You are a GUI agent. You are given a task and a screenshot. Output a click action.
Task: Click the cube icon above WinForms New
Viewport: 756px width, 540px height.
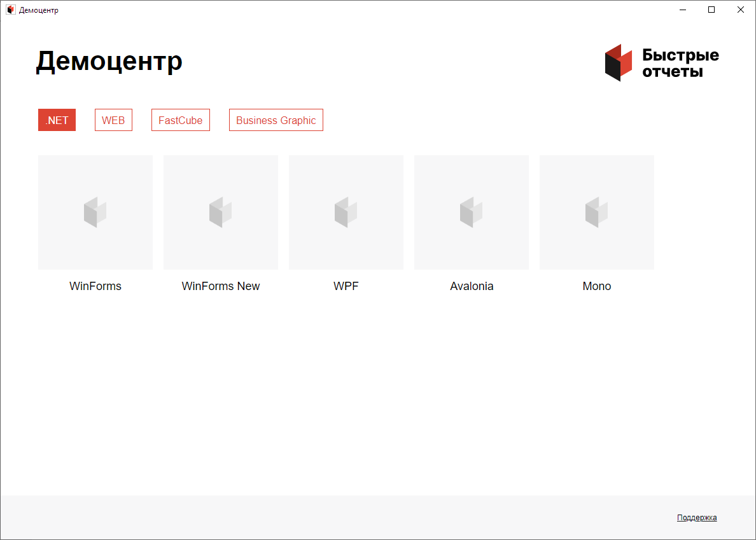(x=221, y=212)
